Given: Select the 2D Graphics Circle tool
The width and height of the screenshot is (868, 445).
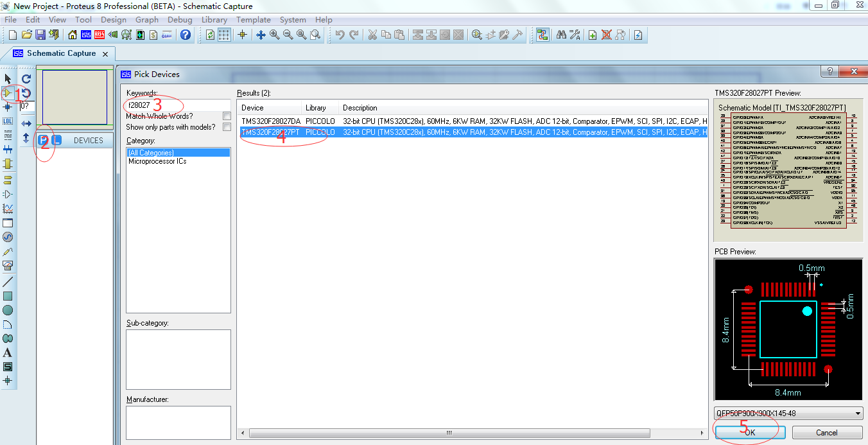Looking at the screenshot, I should coord(8,310).
